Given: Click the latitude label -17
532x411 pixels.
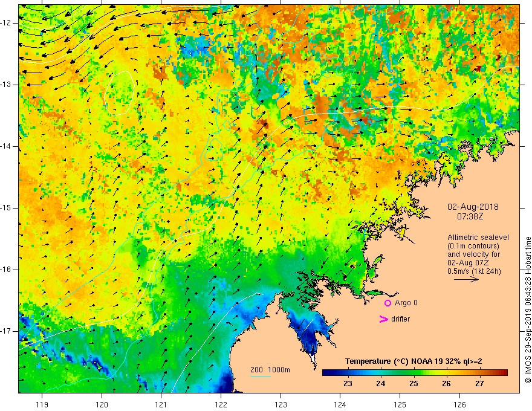Looking at the screenshot, I should pyautogui.click(x=7, y=331).
